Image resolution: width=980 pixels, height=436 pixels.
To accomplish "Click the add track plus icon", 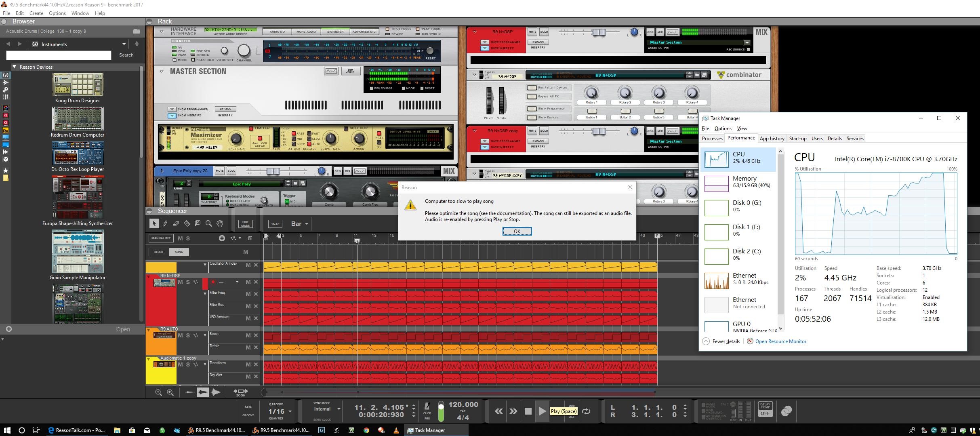I will (222, 238).
